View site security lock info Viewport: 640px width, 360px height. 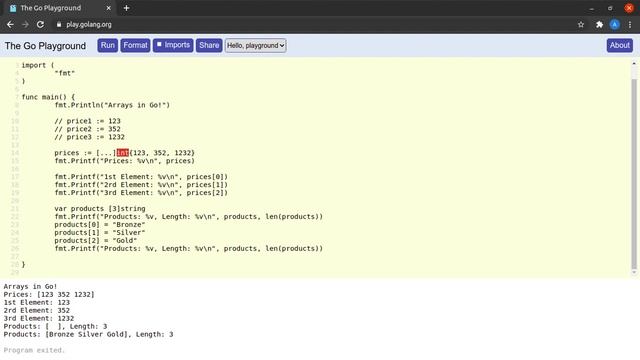(59, 24)
